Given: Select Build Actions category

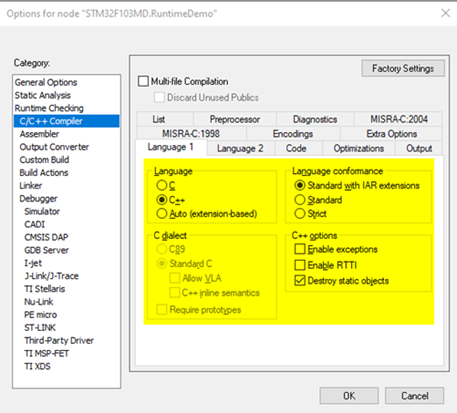Looking at the screenshot, I should click(66, 173).
